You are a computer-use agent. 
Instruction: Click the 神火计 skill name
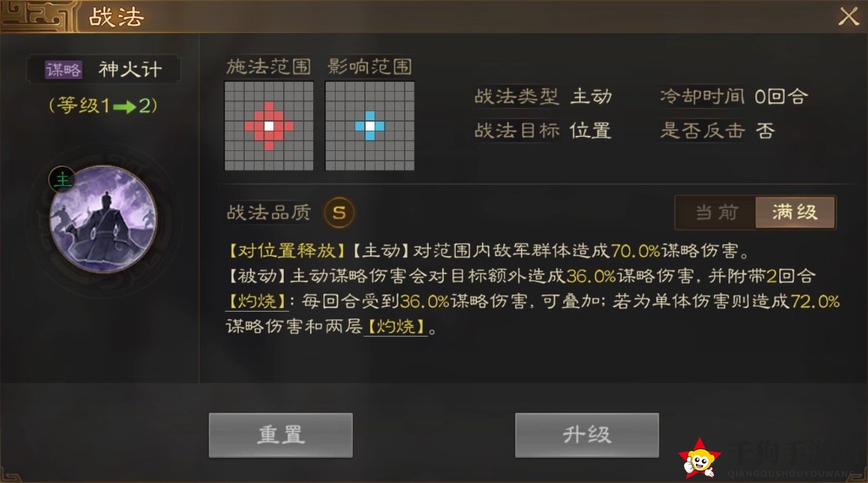(130, 69)
